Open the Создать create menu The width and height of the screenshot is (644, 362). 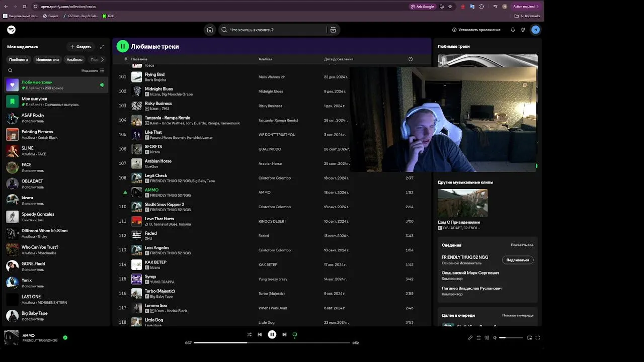(x=81, y=47)
